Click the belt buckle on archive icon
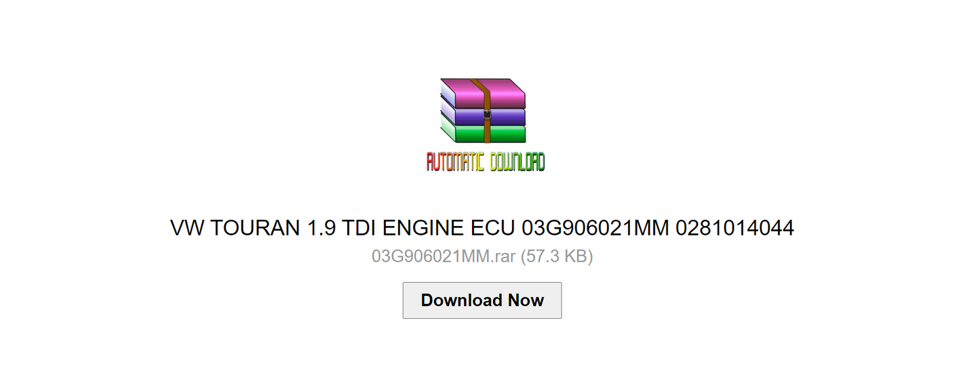This screenshot has width=980, height=384. (x=487, y=116)
